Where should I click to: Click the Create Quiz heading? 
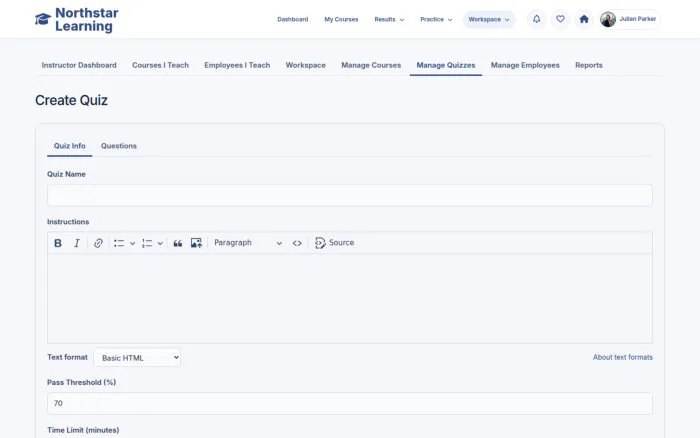71,100
